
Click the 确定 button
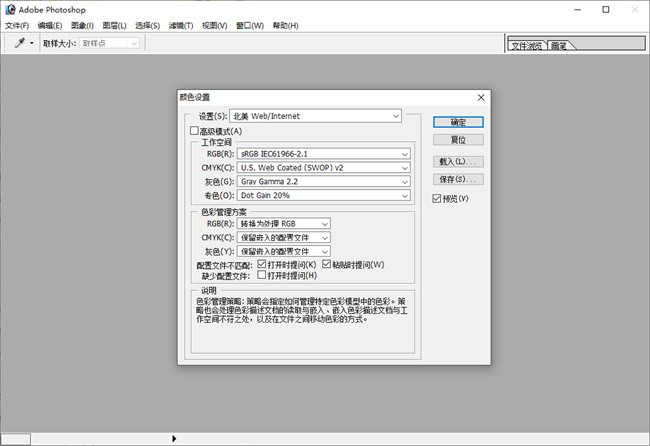[x=458, y=121]
